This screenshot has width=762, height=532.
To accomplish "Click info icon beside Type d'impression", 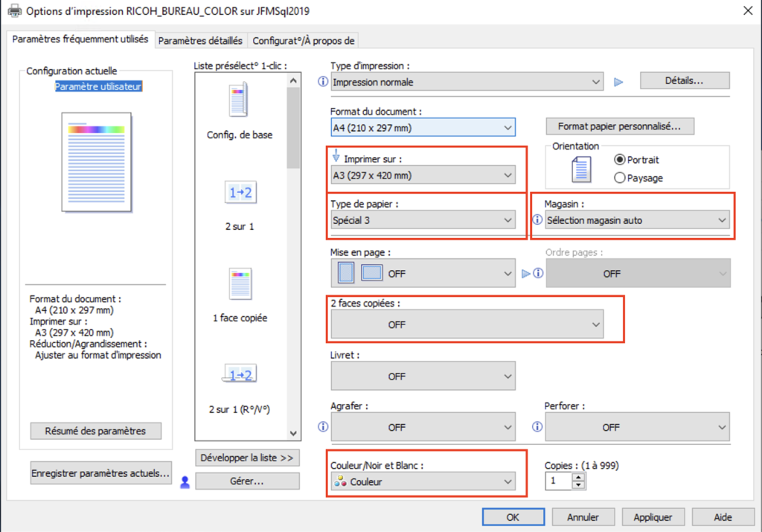I will [323, 82].
